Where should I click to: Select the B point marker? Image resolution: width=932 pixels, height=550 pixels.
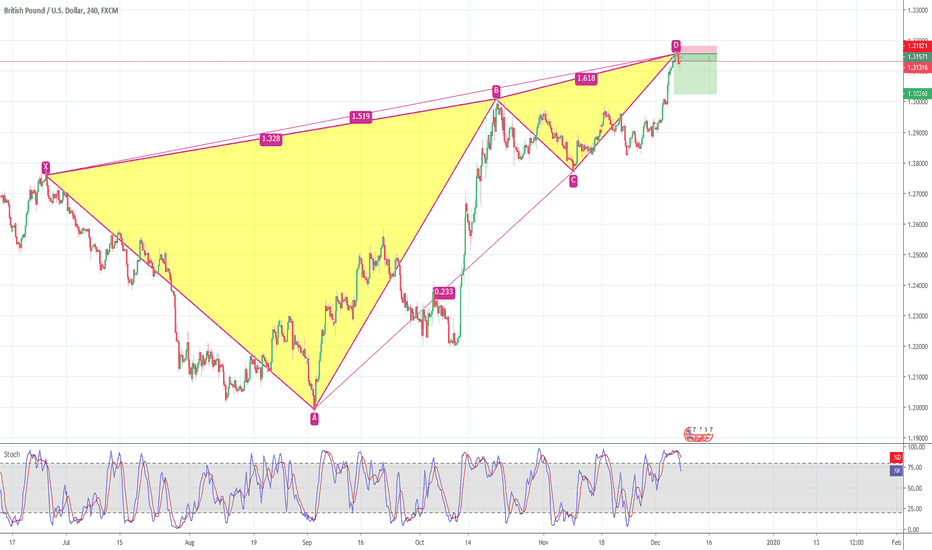coord(495,91)
